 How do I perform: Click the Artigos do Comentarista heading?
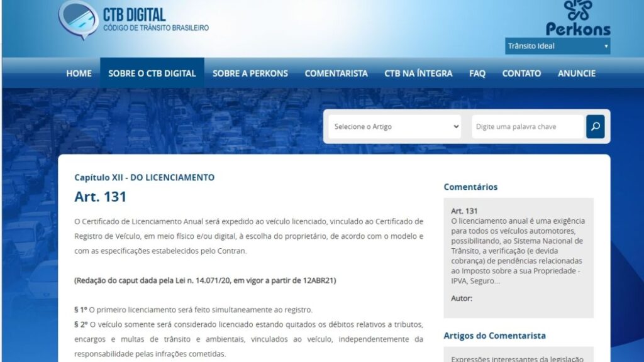[x=494, y=336]
